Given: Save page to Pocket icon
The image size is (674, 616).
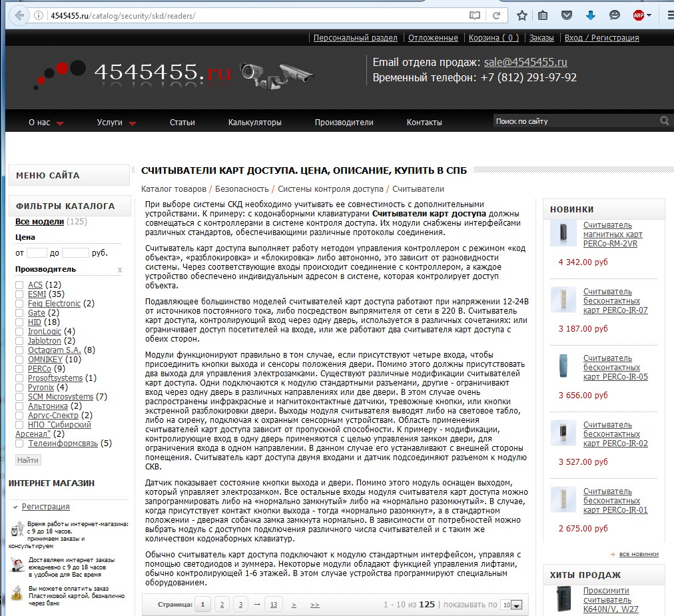Looking at the screenshot, I should (567, 15).
